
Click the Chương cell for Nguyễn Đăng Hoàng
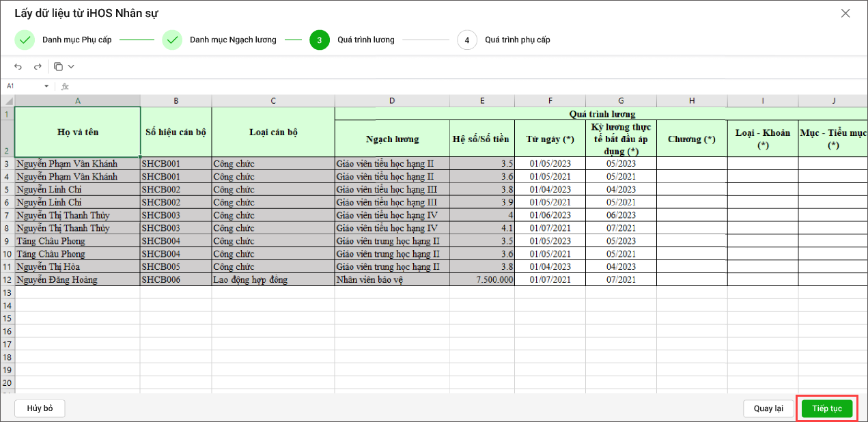point(692,279)
